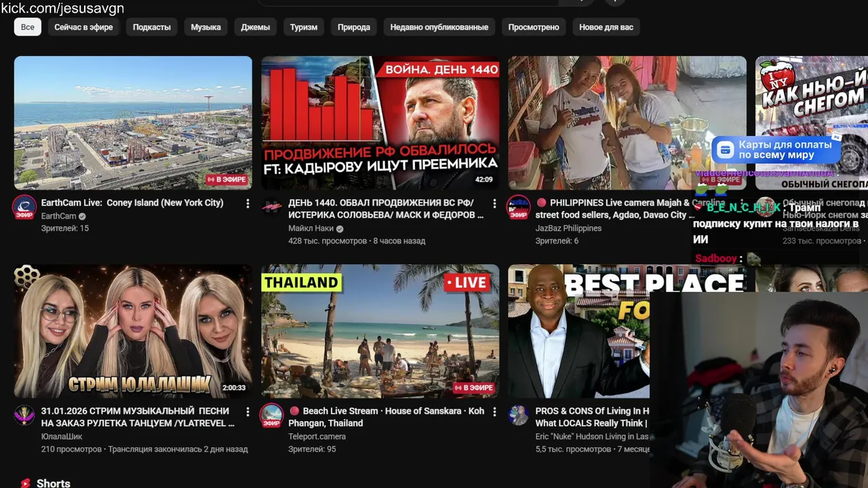Go to the JazBaz Philippines channel name link
The image size is (868, 488).
pyautogui.click(x=568, y=228)
